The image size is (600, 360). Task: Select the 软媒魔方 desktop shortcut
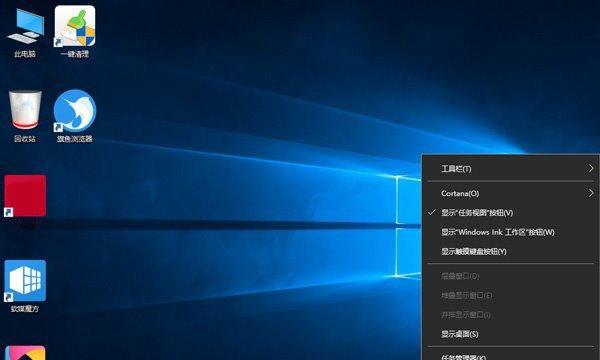[25, 286]
